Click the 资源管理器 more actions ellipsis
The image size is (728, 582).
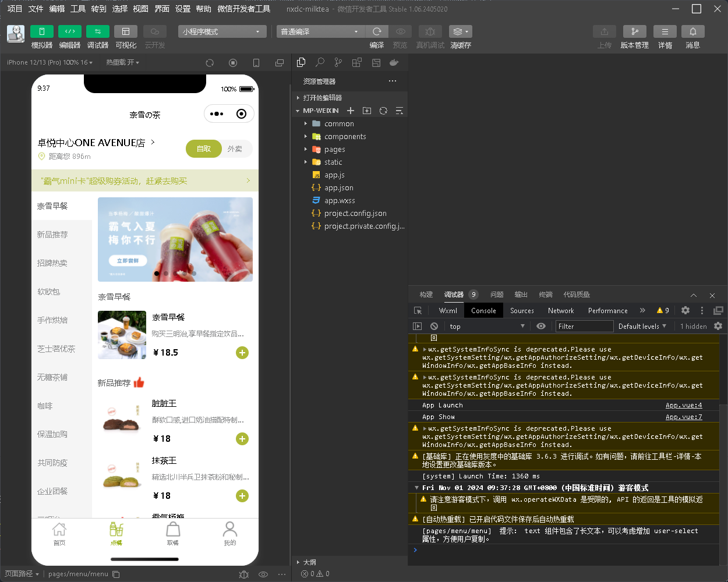coord(393,81)
